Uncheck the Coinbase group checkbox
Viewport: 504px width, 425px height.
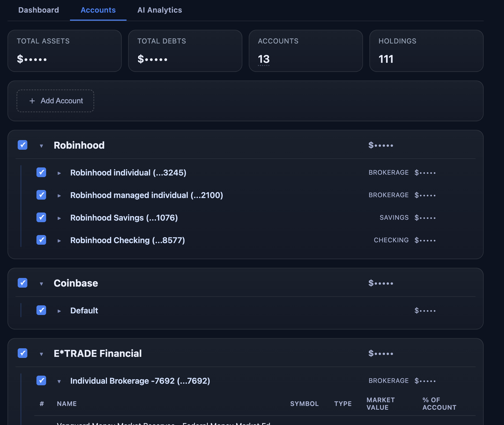tap(23, 283)
